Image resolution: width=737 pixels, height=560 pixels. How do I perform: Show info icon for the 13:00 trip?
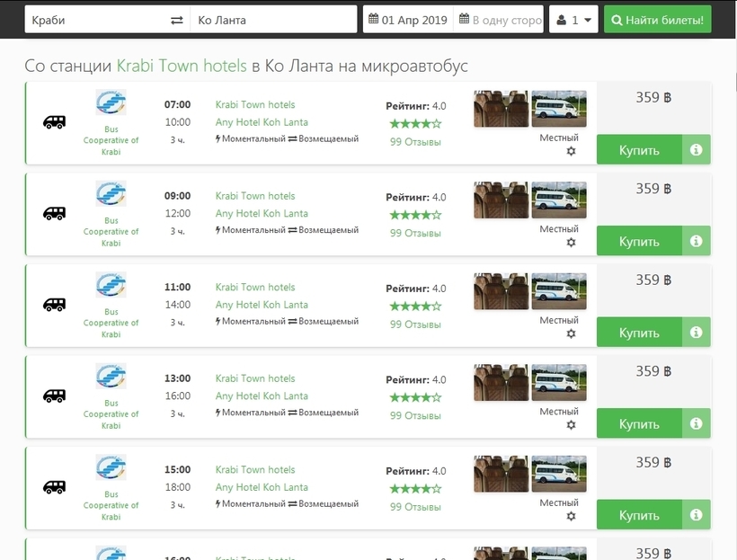click(697, 423)
